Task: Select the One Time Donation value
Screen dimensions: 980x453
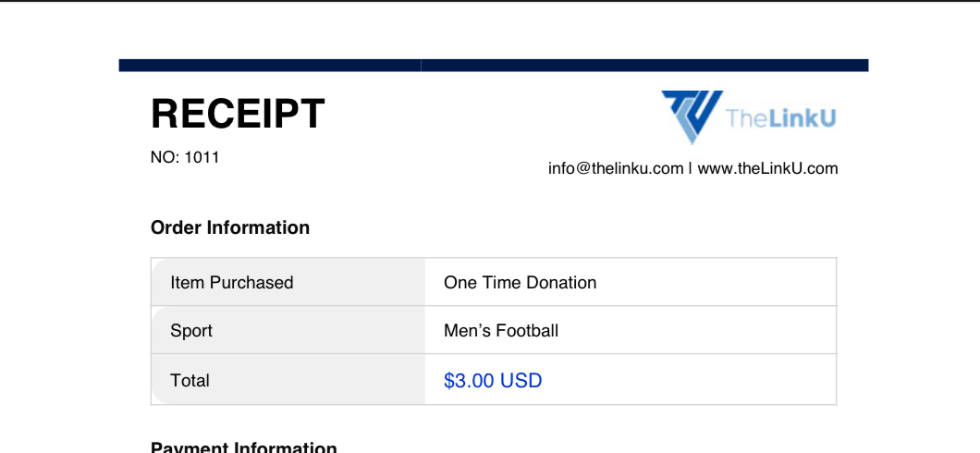Action: click(x=520, y=282)
